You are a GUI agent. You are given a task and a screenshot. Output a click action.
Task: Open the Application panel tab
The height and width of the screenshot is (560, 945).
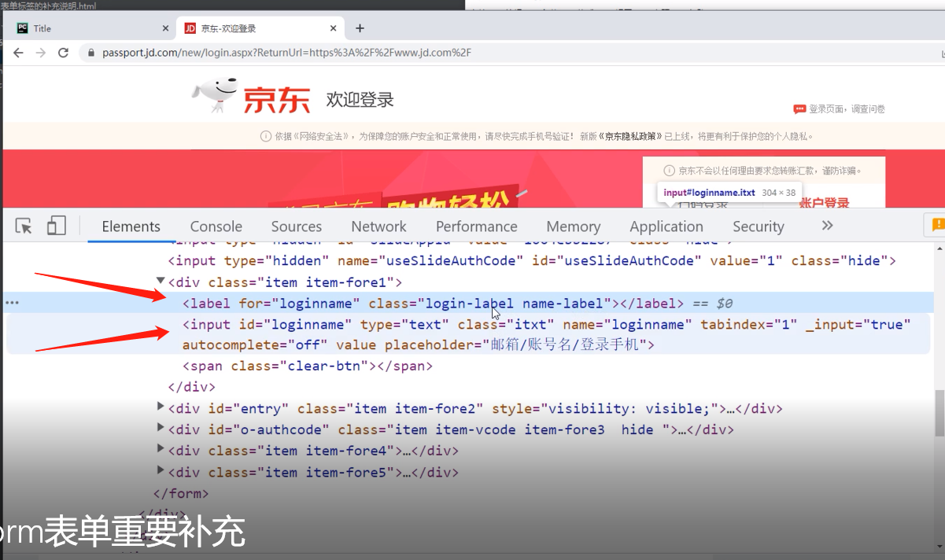tap(666, 227)
